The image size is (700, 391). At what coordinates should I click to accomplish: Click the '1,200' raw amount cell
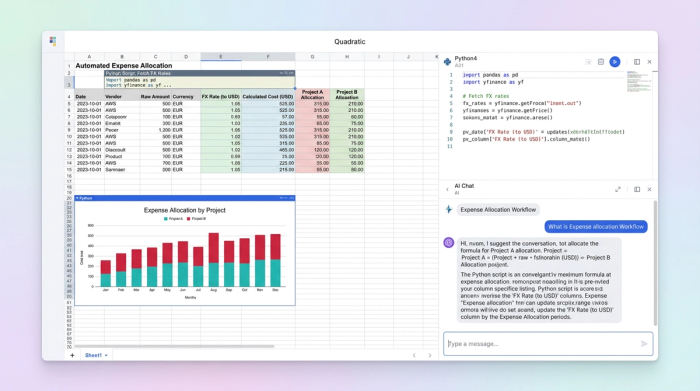coord(155,130)
